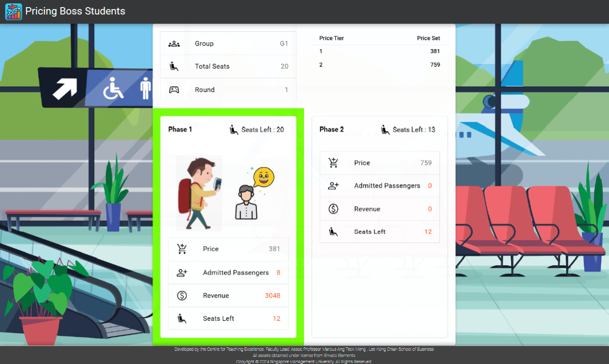Click the Phase 1 Revenue label
Viewport: 609px width, 364px height.
tap(216, 296)
